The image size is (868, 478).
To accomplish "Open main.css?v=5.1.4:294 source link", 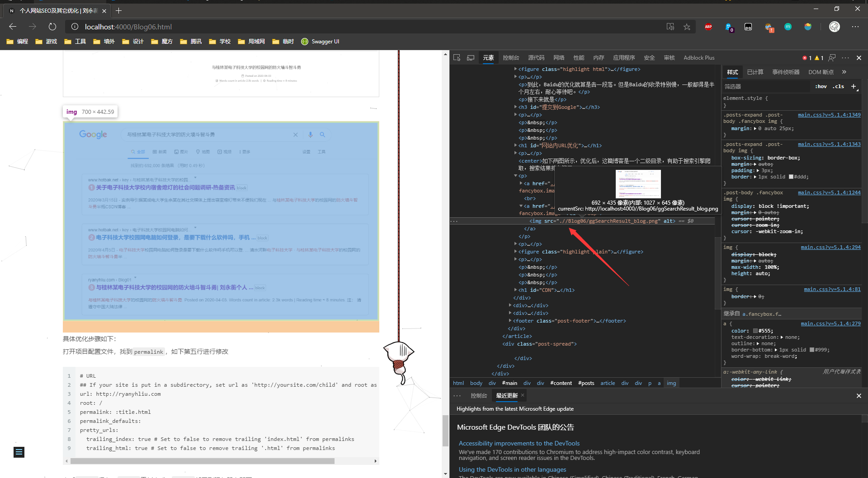I will [830, 248].
